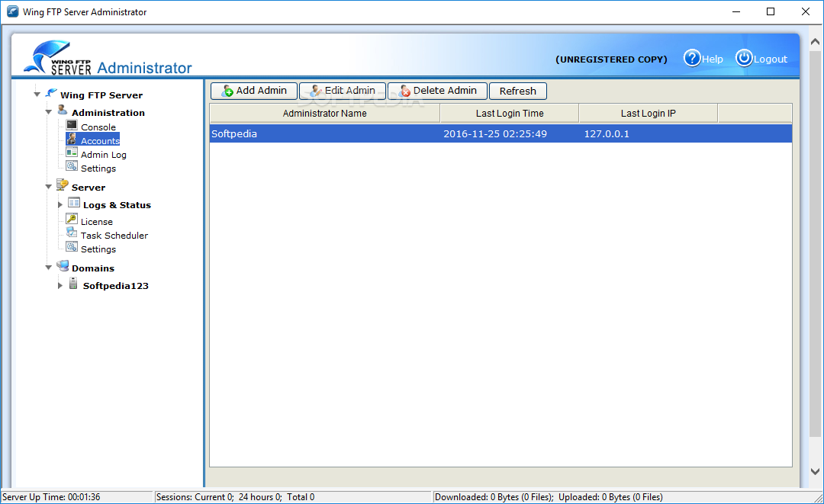Click the vertical scrollbar thumb
824x504 pixels.
815,243
